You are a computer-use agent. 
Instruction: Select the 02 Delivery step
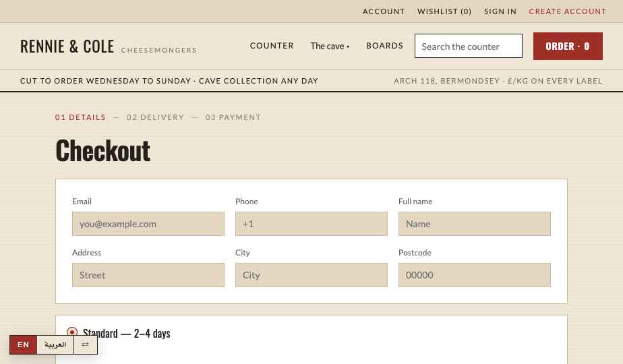[x=155, y=117]
